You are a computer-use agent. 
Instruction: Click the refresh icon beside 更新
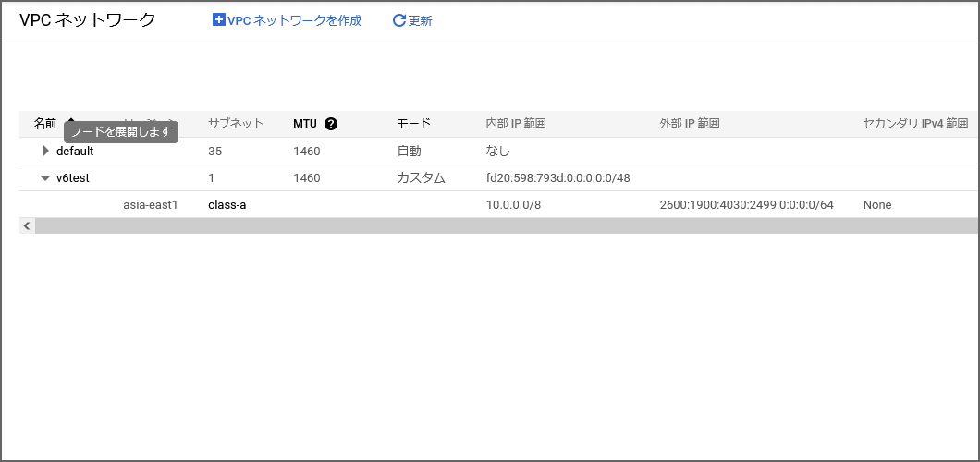(x=399, y=20)
